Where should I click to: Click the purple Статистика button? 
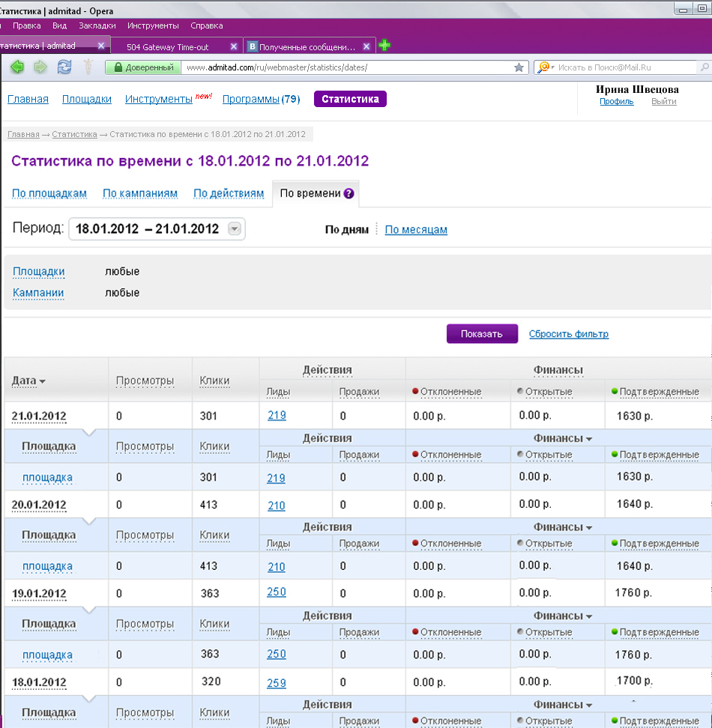[350, 99]
